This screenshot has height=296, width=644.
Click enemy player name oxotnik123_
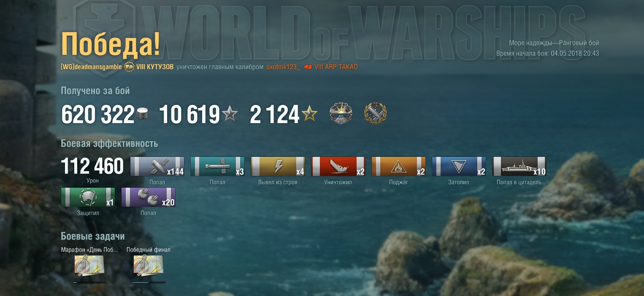(x=283, y=67)
